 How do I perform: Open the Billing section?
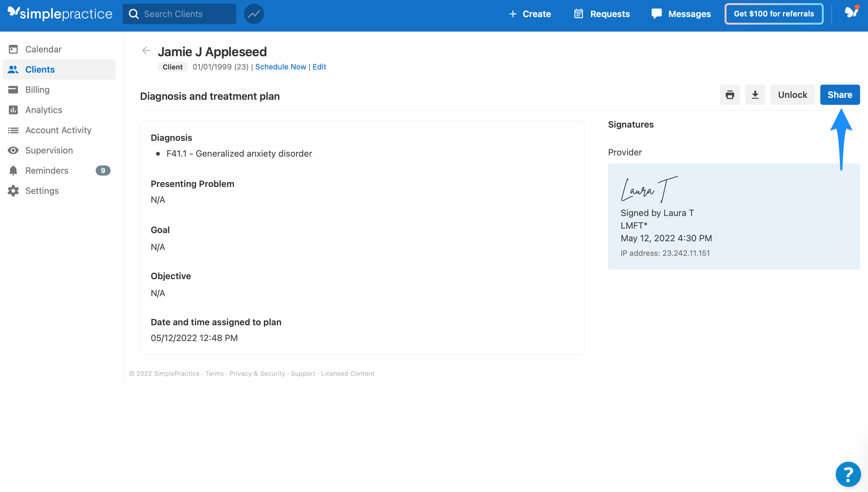[x=37, y=90]
